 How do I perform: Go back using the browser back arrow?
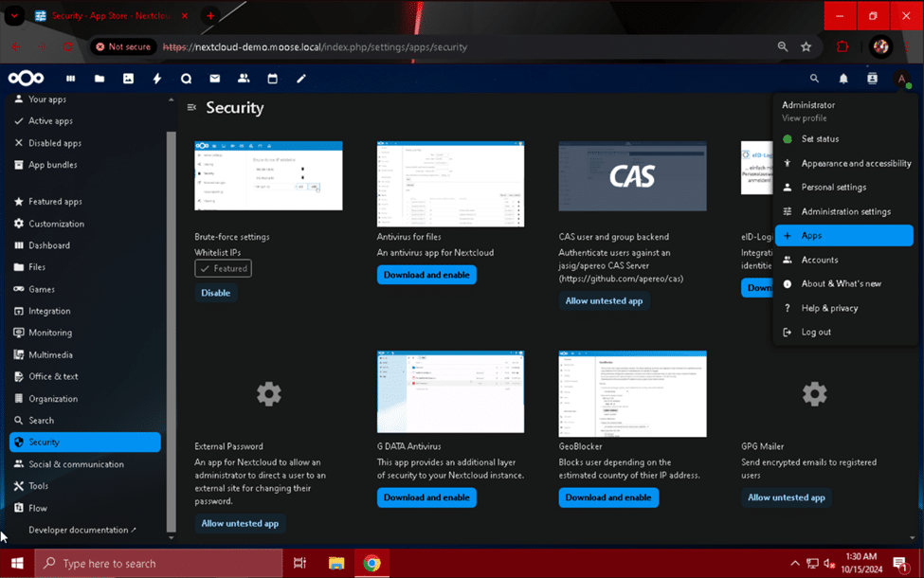point(16,46)
